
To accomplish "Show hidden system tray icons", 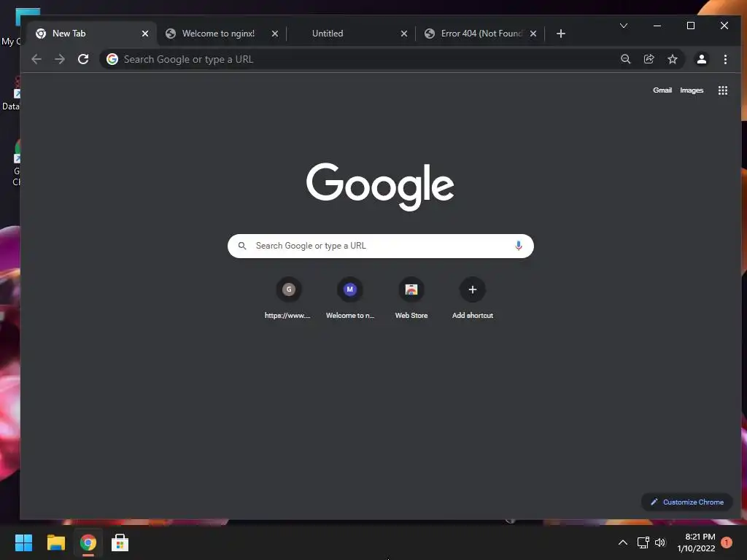I will 623,542.
